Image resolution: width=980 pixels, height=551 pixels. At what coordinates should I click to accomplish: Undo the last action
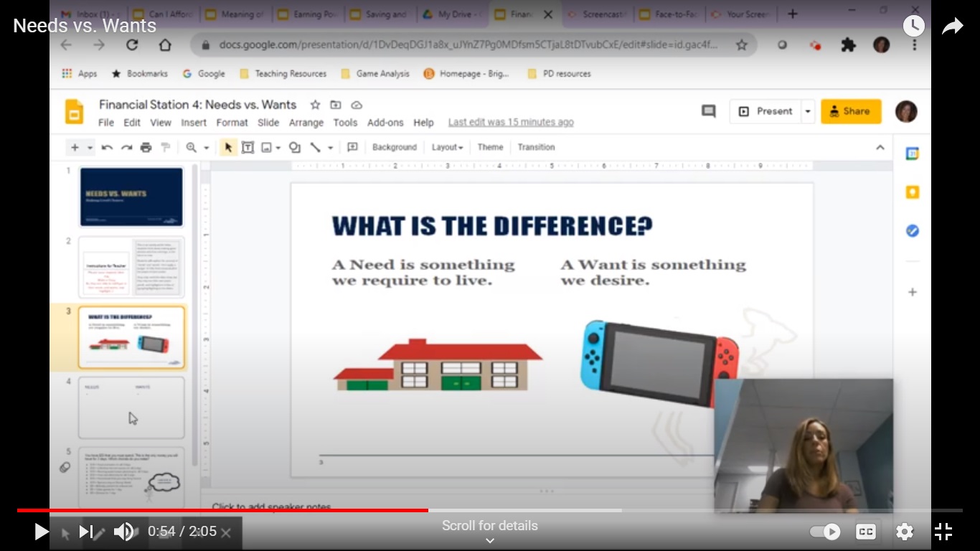point(107,147)
